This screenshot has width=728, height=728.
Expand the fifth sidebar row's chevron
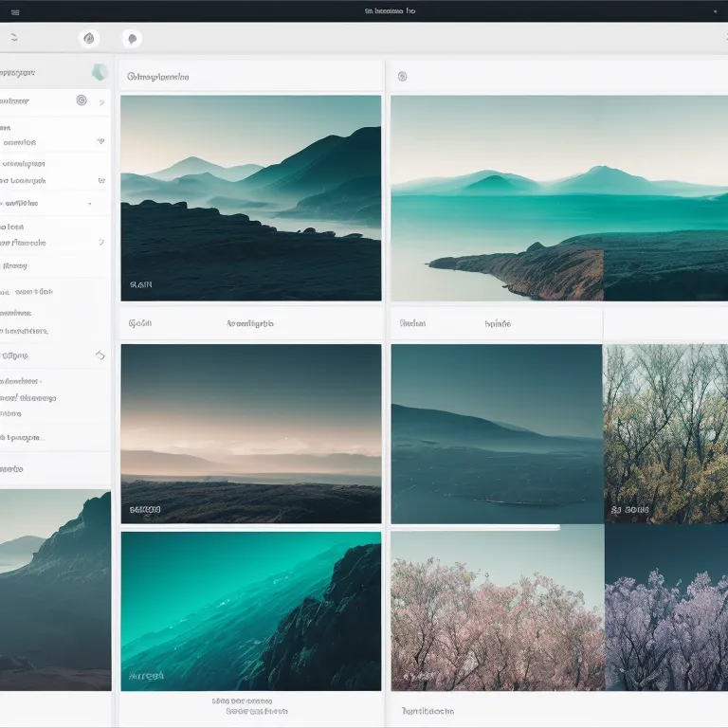(x=100, y=243)
